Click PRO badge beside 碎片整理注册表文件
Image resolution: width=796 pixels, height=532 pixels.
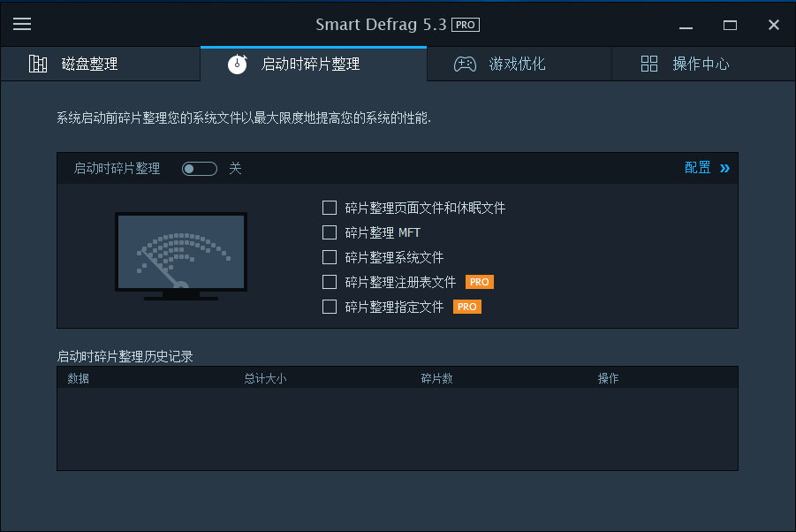click(x=479, y=282)
